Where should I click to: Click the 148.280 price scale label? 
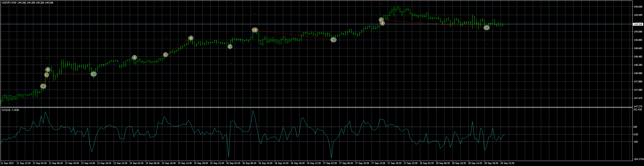point(638,65)
